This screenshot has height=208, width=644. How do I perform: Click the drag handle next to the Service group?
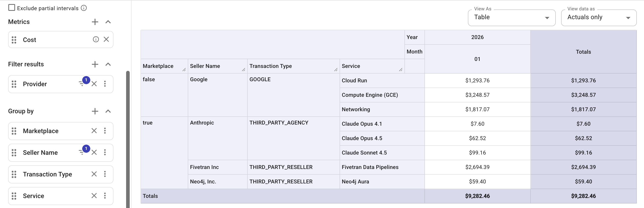tap(14, 196)
